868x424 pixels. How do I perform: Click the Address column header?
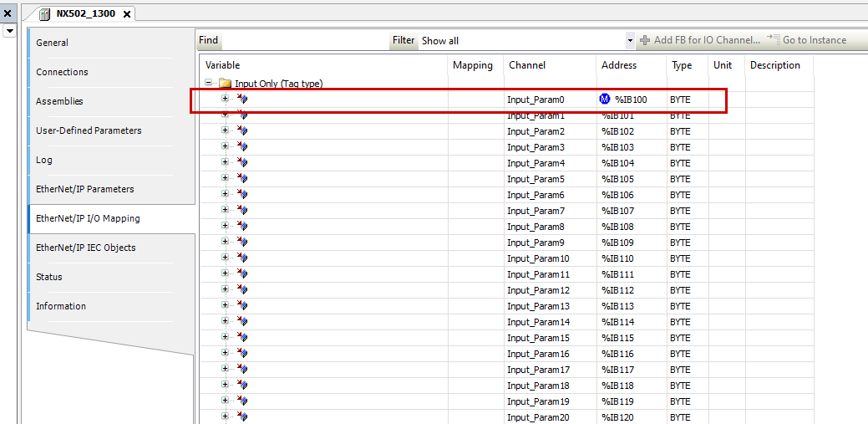(618, 65)
